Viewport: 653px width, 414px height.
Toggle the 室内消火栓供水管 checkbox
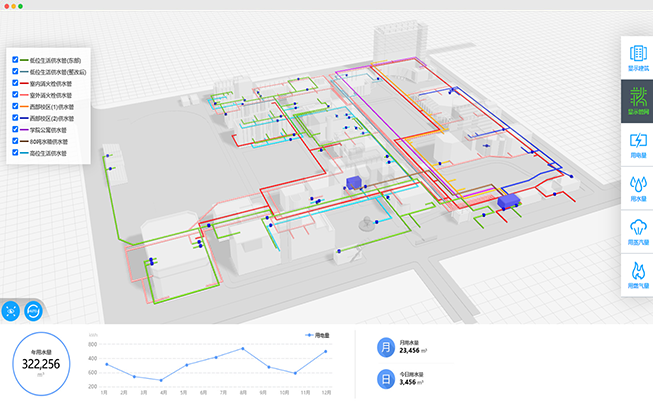[15, 83]
